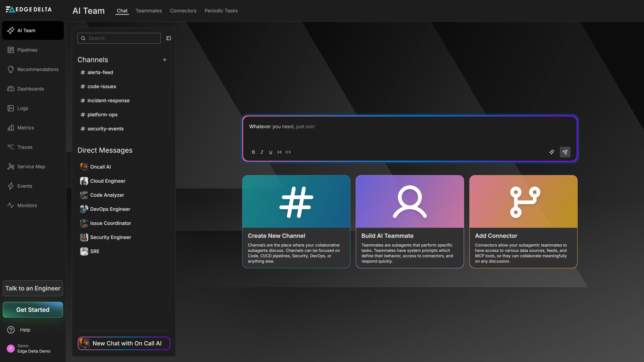Insert a heading in the message editor

[279, 152]
